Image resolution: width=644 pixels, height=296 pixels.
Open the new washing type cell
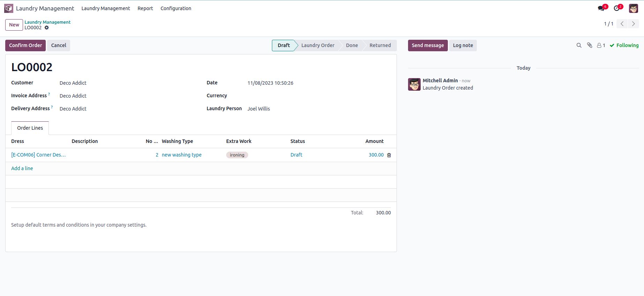pyautogui.click(x=192, y=155)
